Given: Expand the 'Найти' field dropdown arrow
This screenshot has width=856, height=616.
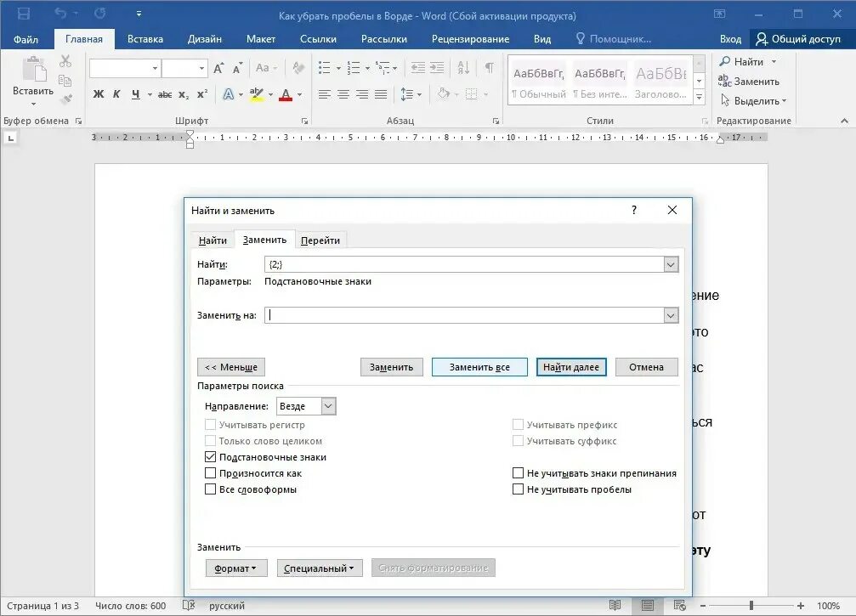Looking at the screenshot, I should [671, 264].
